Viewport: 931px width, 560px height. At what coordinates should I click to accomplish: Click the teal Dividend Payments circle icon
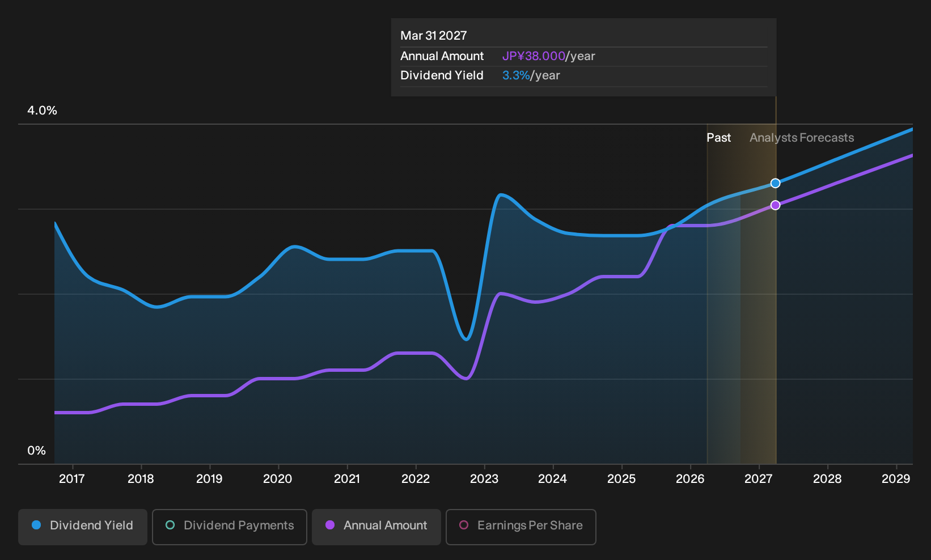coord(170,525)
